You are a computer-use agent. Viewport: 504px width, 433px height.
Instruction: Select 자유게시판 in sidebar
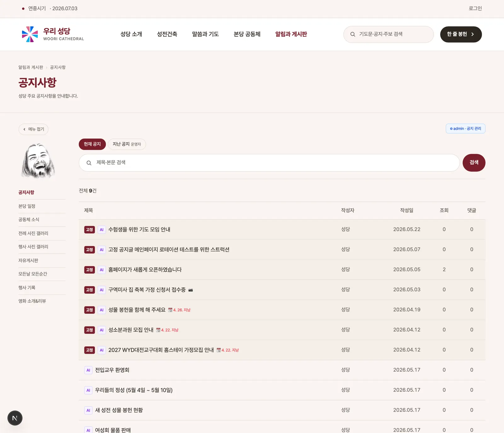pyautogui.click(x=28, y=260)
